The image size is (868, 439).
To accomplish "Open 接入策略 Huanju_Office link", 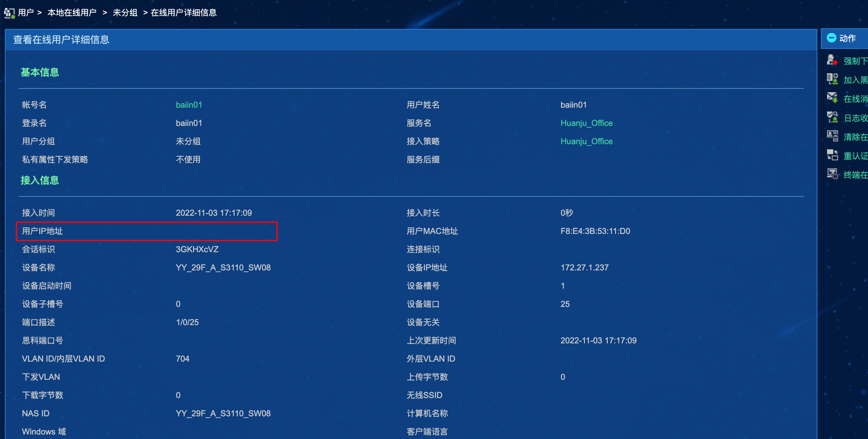I will click(x=586, y=141).
